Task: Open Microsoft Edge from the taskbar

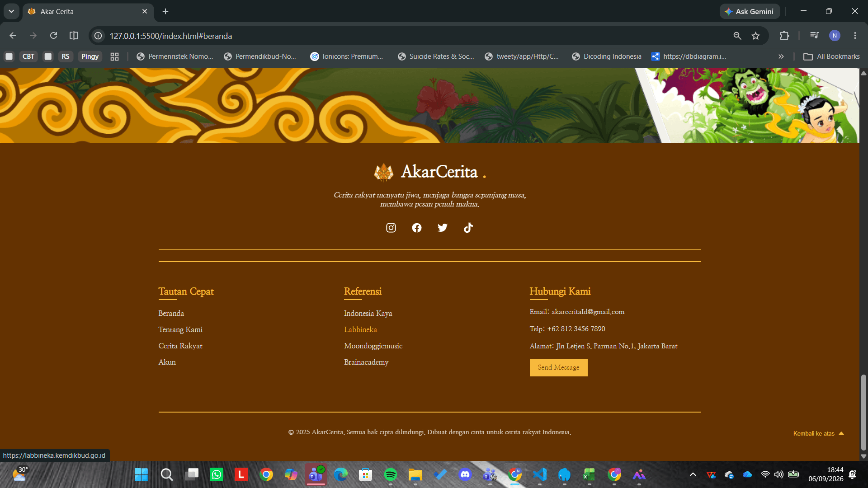Action: (x=341, y=474)
